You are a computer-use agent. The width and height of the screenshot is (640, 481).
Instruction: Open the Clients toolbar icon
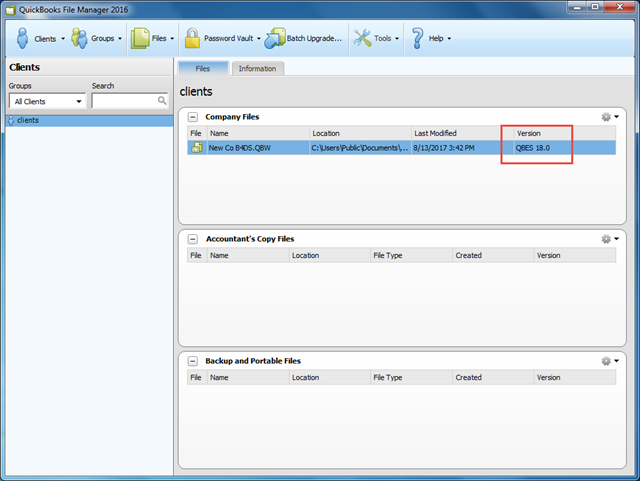click(22, 38)
